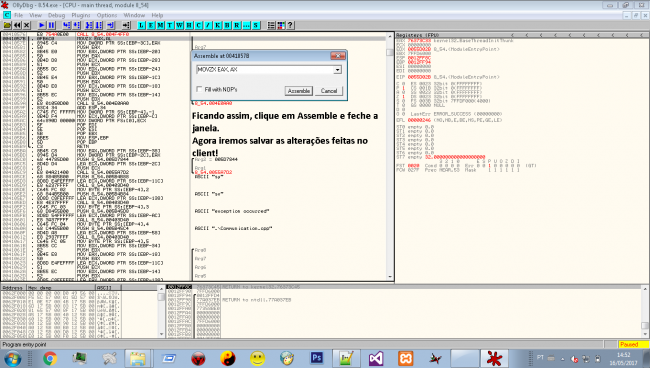This screenshot has height=368, width=650.
Task: Open the Debug menu
Action: tap(56, 15)
